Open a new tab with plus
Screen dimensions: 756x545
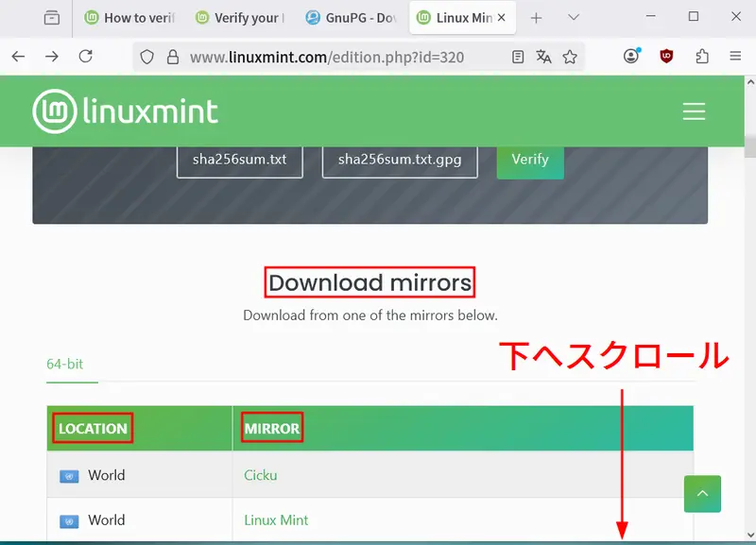[x=536, y=18]
